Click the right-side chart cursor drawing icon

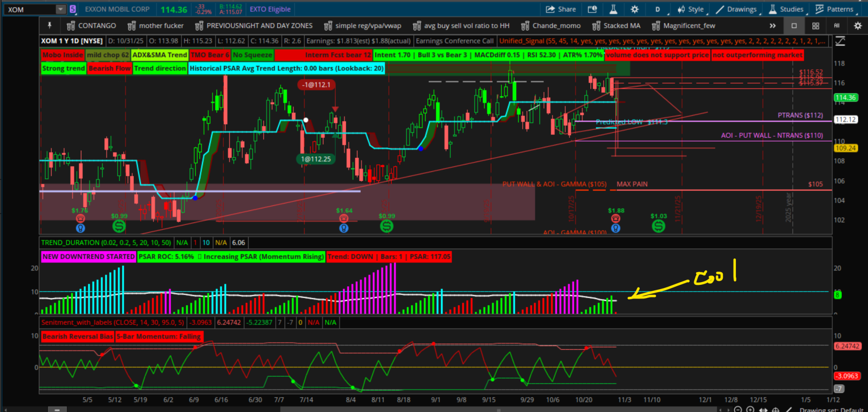coord(840,41)
